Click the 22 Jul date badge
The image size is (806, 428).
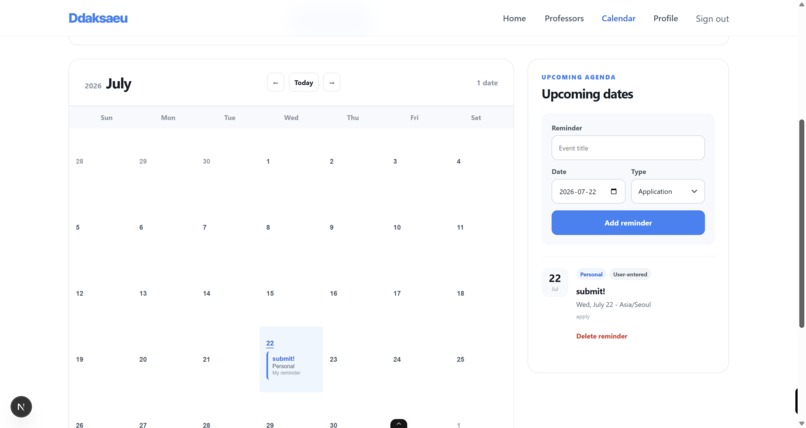(x=555, y=282)
